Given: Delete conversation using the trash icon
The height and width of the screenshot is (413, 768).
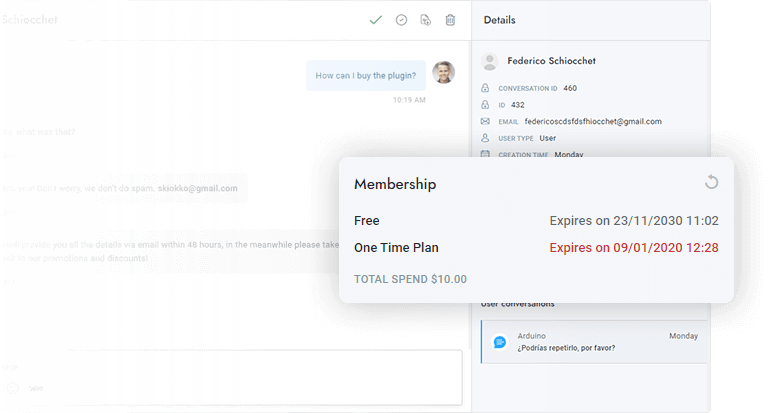Looking at the screenshot, I should click(x=450, y=20).
